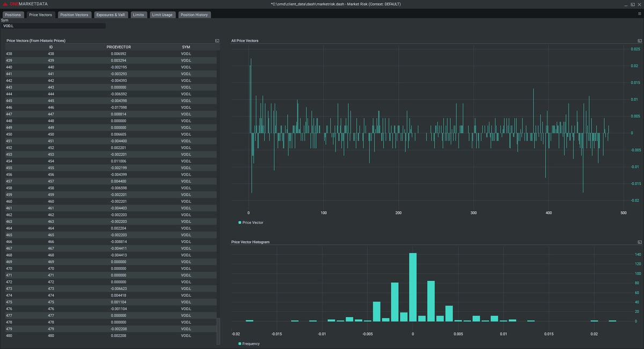
Task: Open the Exposures & VaR tab
Action: [111, 14]
